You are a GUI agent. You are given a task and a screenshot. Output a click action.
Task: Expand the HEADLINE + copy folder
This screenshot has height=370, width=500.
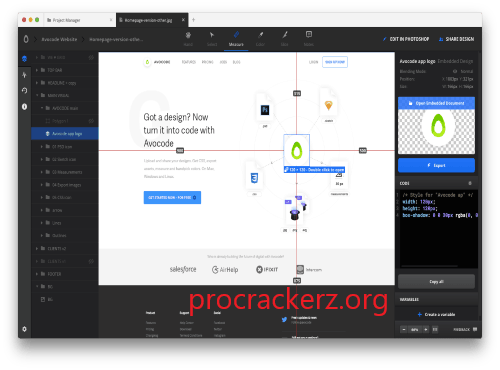point(37,83)
